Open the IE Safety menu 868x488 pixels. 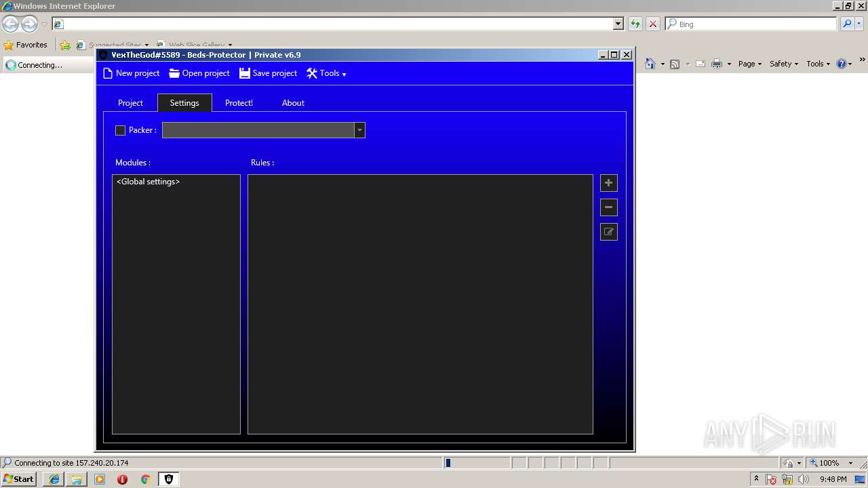tap(784, 64)
